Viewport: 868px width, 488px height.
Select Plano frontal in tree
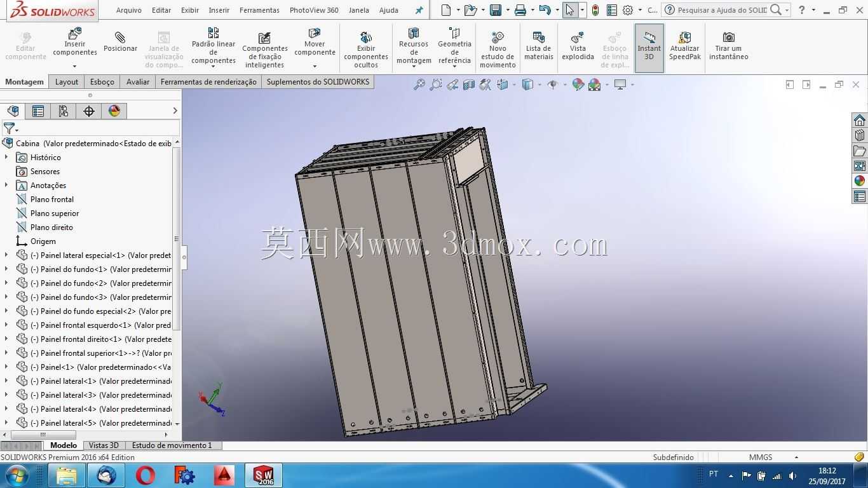(x=52, y=199)
